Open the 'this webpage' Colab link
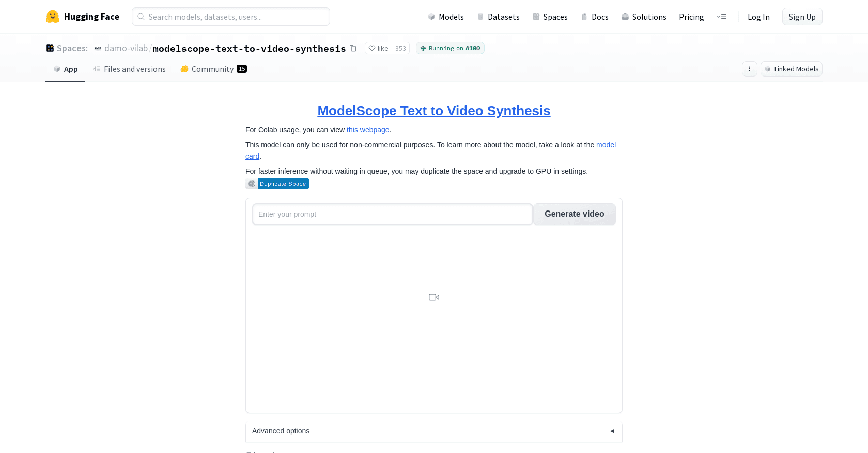This screenshot has height=453, width=868. point(367,130)
